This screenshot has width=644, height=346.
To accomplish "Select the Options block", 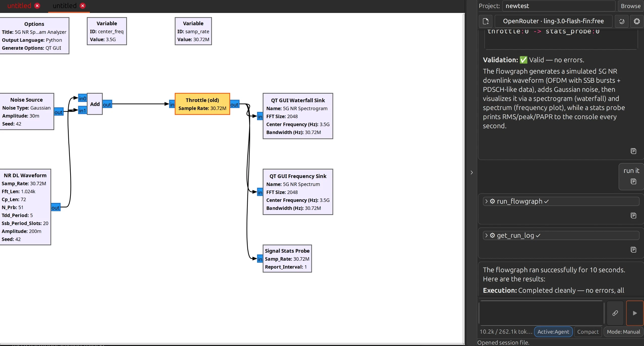I will coord(34,36).
